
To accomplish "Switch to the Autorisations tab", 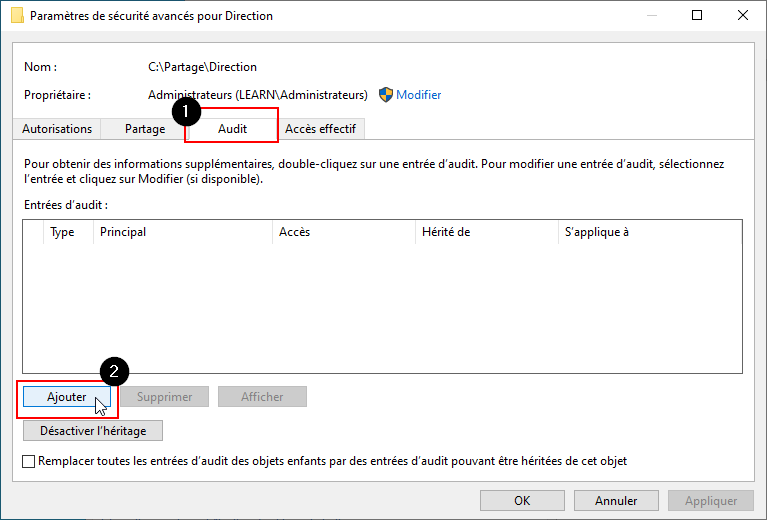I will coord(57,129).
